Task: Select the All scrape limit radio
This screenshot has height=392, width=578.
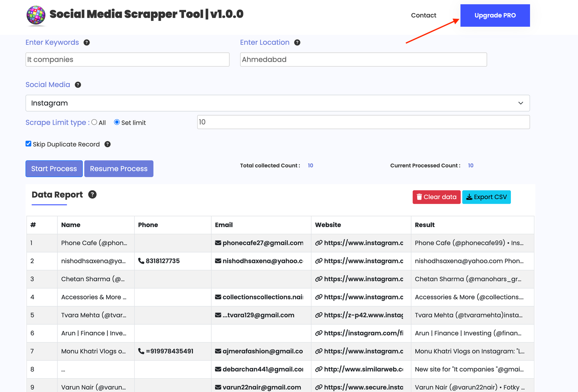Action: pyautogui.click(x=94, y=122)
